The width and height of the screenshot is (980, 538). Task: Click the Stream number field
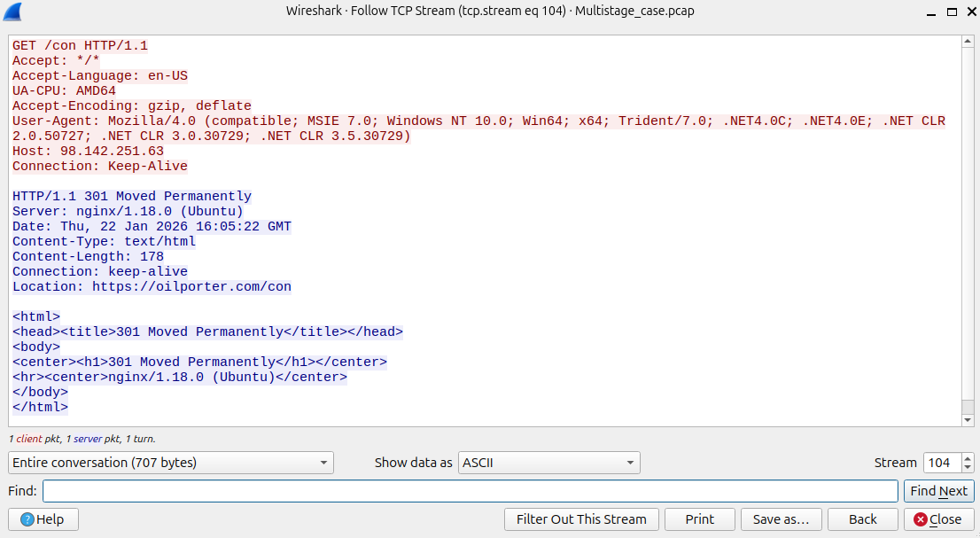coord(942,463)
